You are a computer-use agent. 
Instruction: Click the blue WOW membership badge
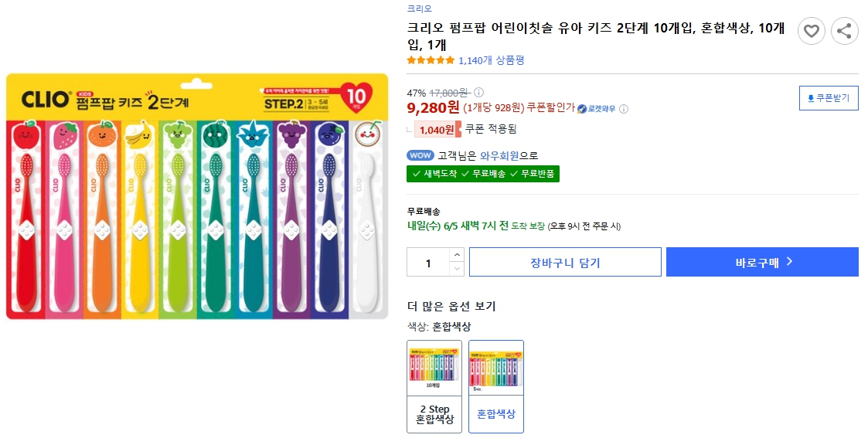[420, 155]
